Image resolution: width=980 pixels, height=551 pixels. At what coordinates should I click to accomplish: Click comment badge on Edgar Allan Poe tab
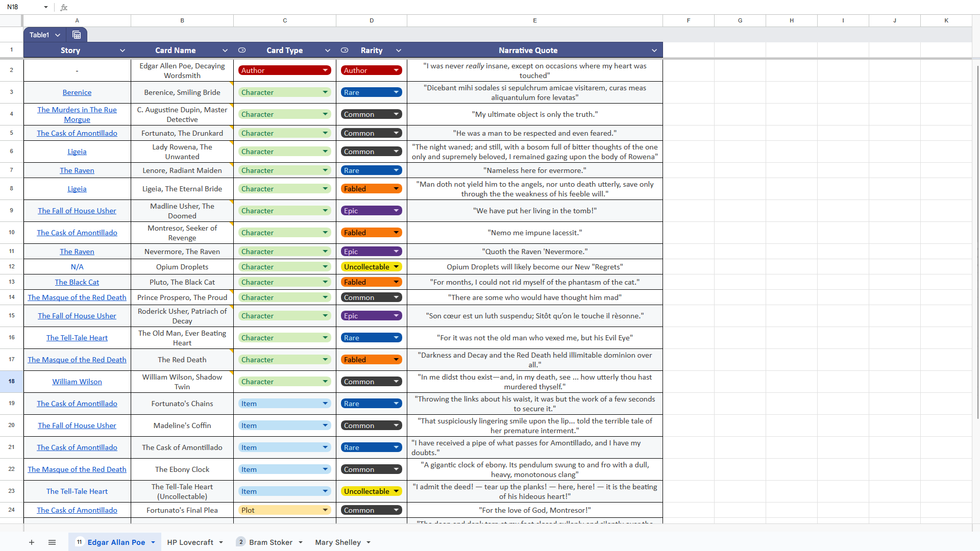point(79,542)
